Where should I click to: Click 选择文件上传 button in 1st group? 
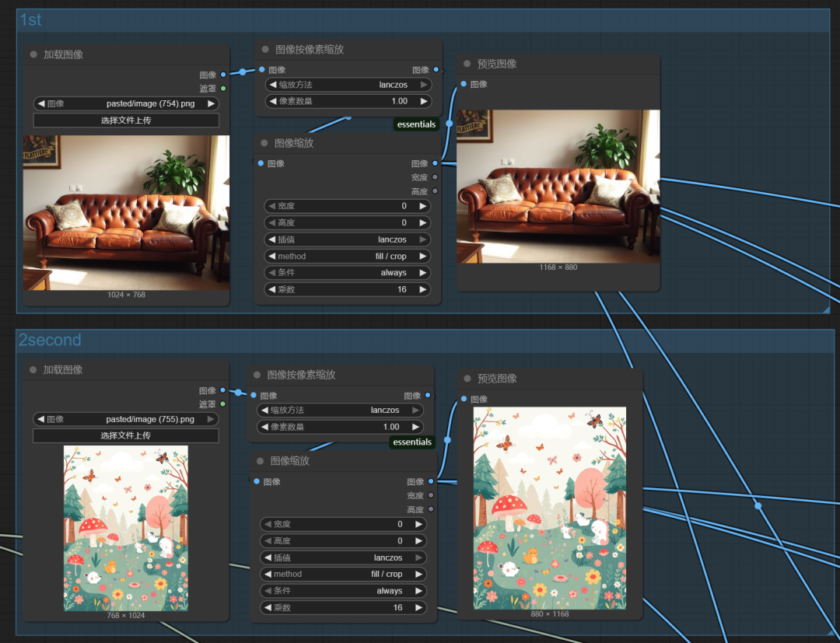(126, 120)
